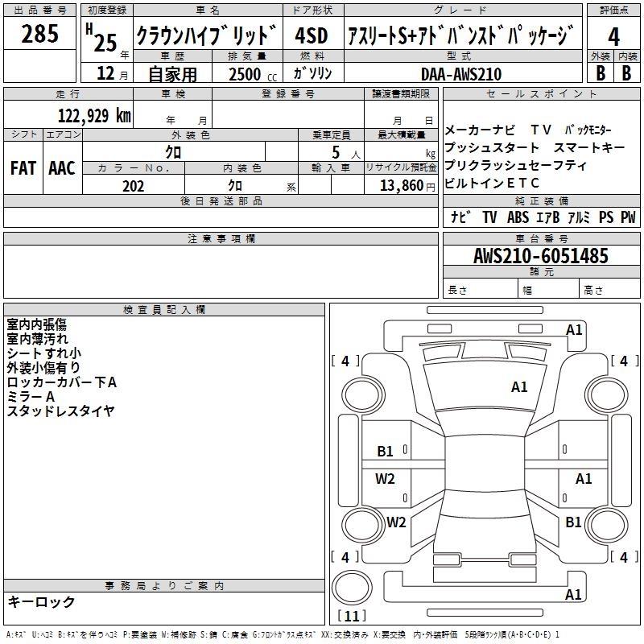Viewport: 644px width, 644px height.
Task: Click the 注意事項欄 notes field
Action: tap(221, 271)
